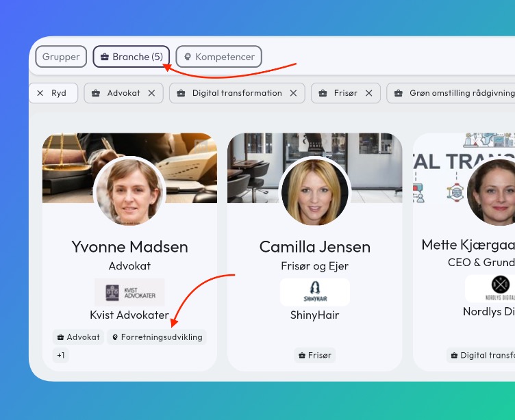
Task: Select Frisør tag on Camilla's card
Action: 314,355
